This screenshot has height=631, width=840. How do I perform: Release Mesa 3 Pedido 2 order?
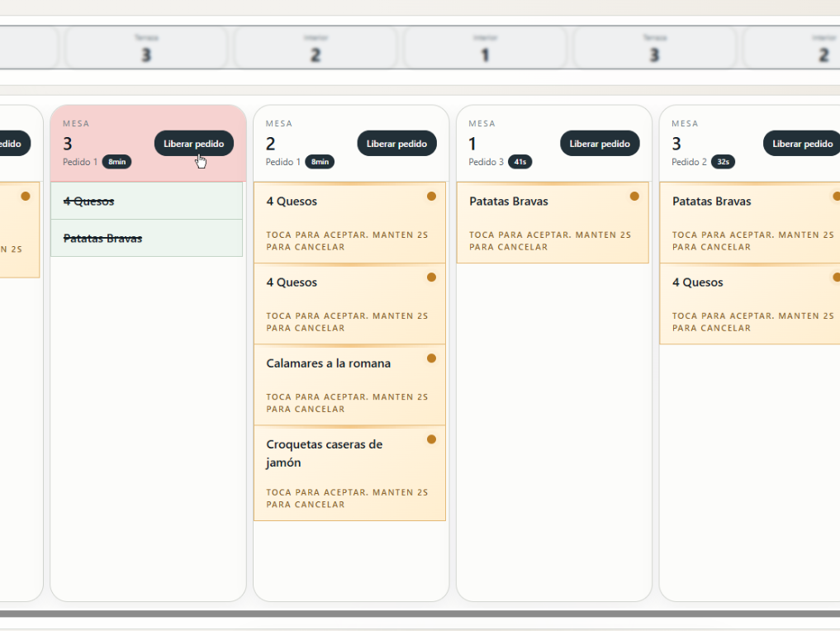pyautogui.click(x=801, y=144)
